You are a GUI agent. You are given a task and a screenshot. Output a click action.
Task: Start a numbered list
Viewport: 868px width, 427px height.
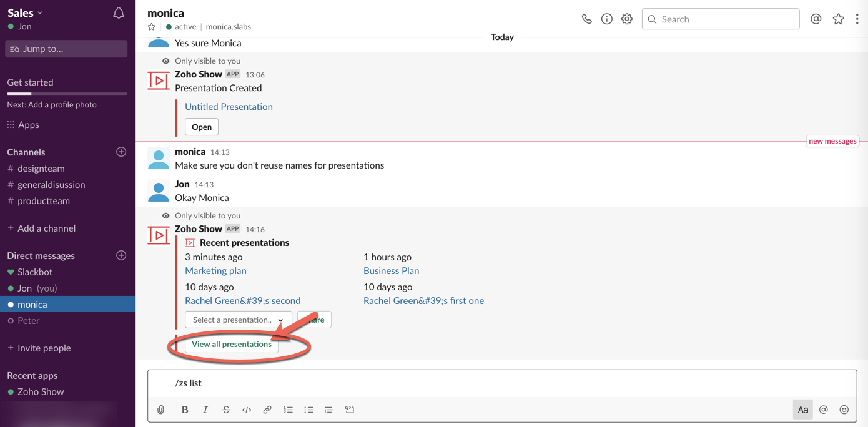coord(288,410)
